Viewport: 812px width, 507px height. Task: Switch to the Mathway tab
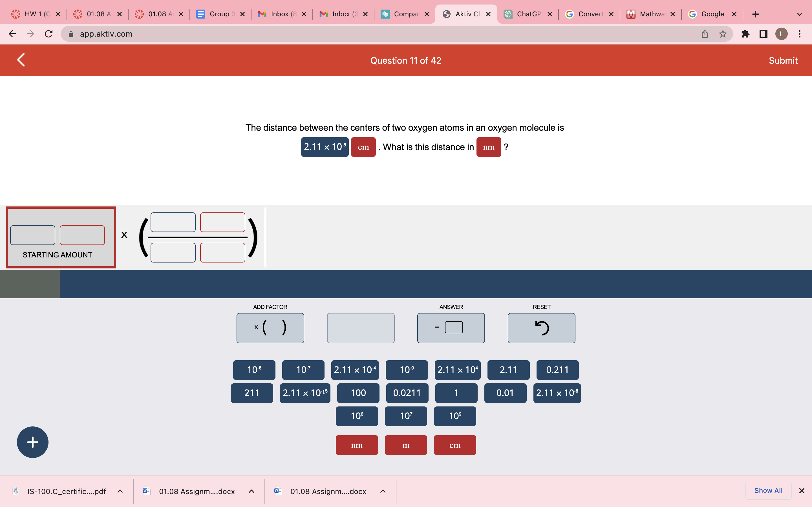coord(651,14)
